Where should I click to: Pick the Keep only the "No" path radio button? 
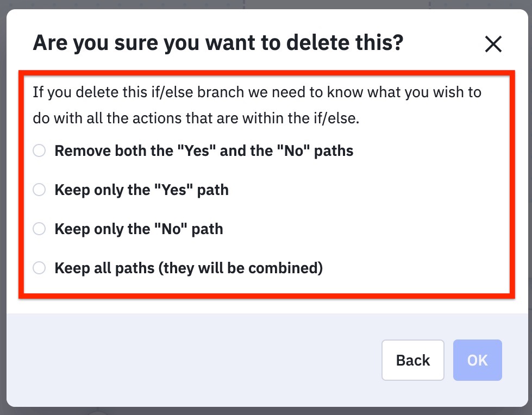click(39, 229)
